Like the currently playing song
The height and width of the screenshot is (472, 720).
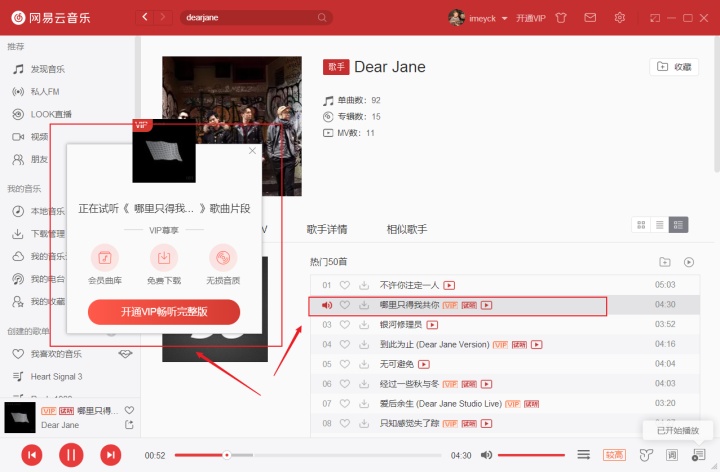129,410
